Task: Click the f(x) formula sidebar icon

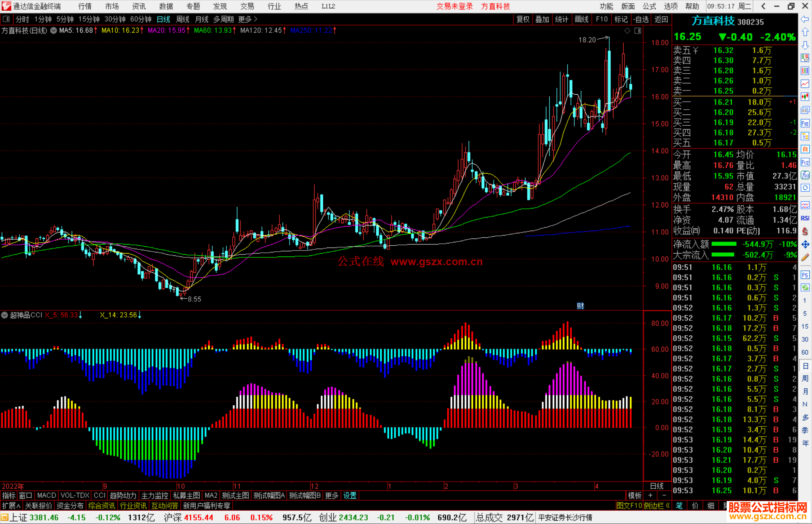Action: click(x=805, y=175)
